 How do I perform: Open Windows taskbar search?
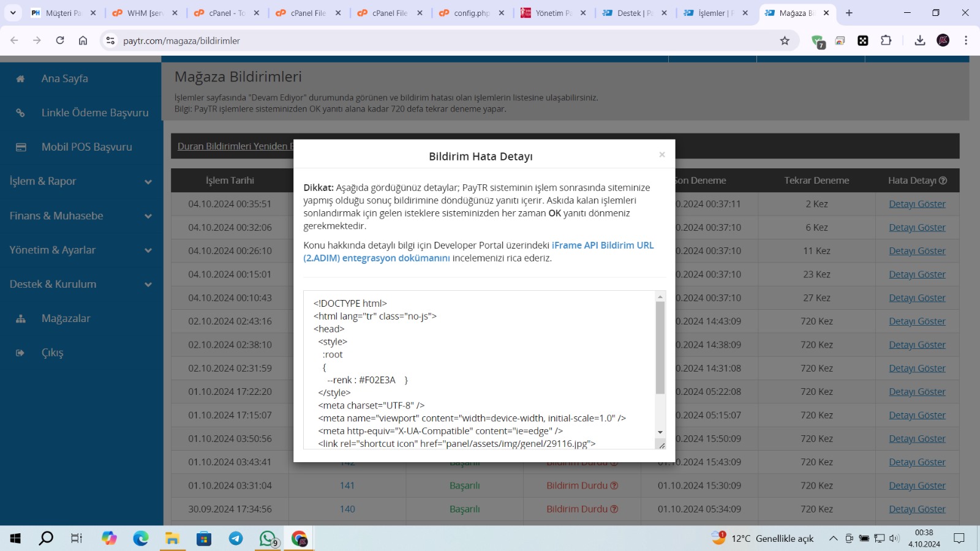coord(46,538)
